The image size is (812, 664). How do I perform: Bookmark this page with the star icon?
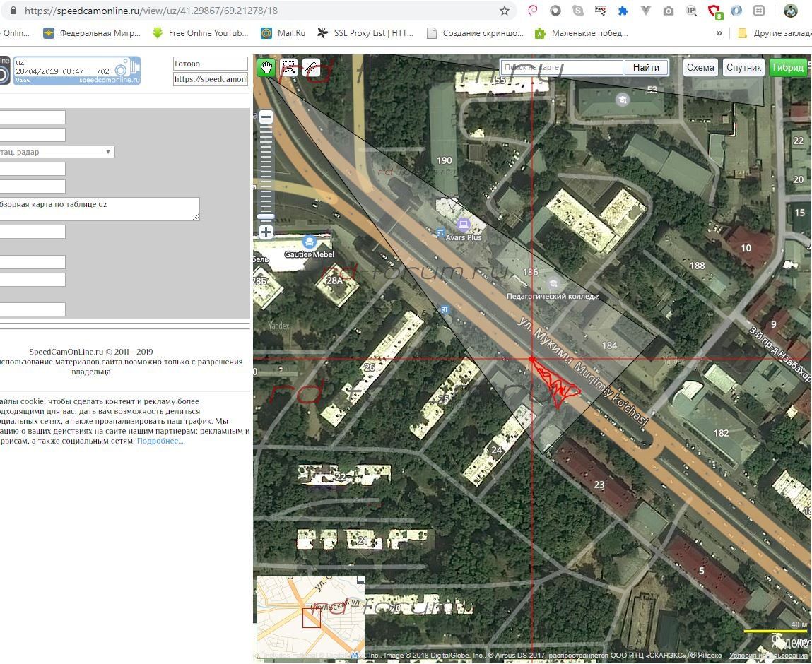505,11
